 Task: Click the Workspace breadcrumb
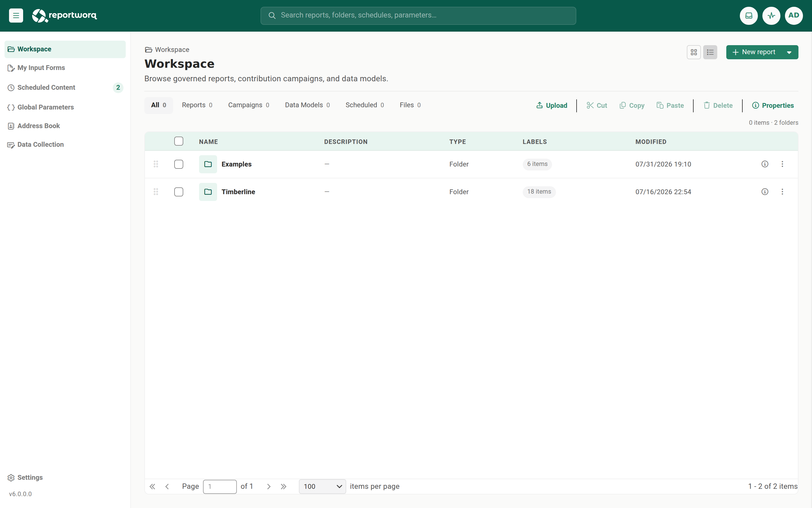tap(167, 50)
